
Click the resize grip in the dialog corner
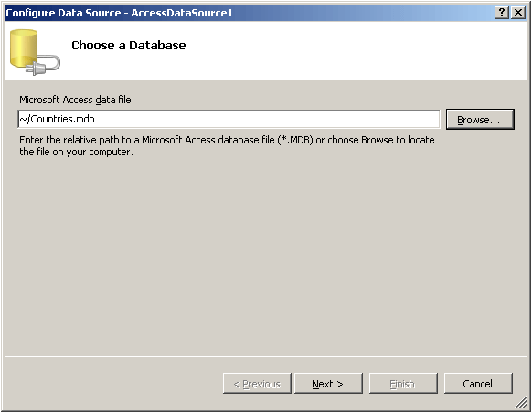pos(521,402)
